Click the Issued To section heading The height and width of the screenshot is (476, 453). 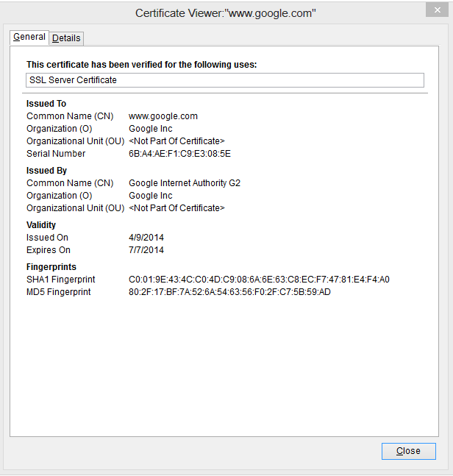click(x=46, y=104)
